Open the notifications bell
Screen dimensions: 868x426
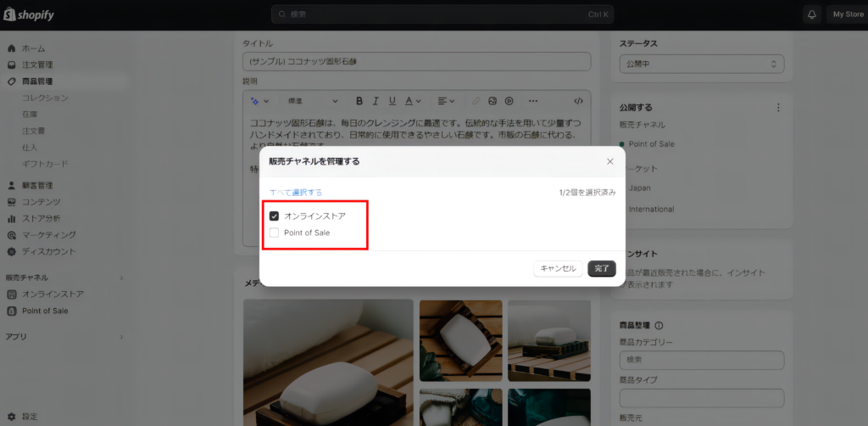tap(811, 14)
